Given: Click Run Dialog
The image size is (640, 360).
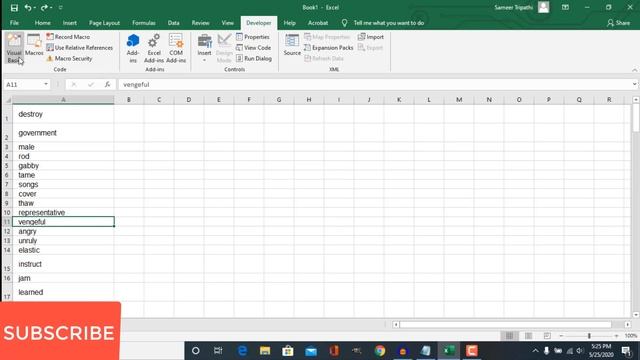Looking at the screenshot, I should (x=253, y=58).
